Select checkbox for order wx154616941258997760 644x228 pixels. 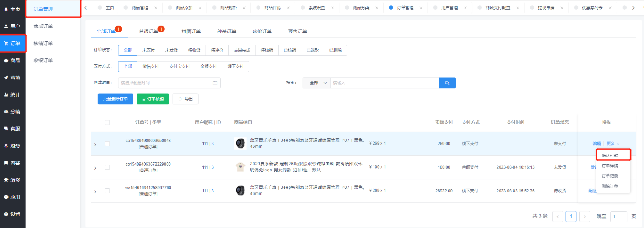(x=107, y=191)
